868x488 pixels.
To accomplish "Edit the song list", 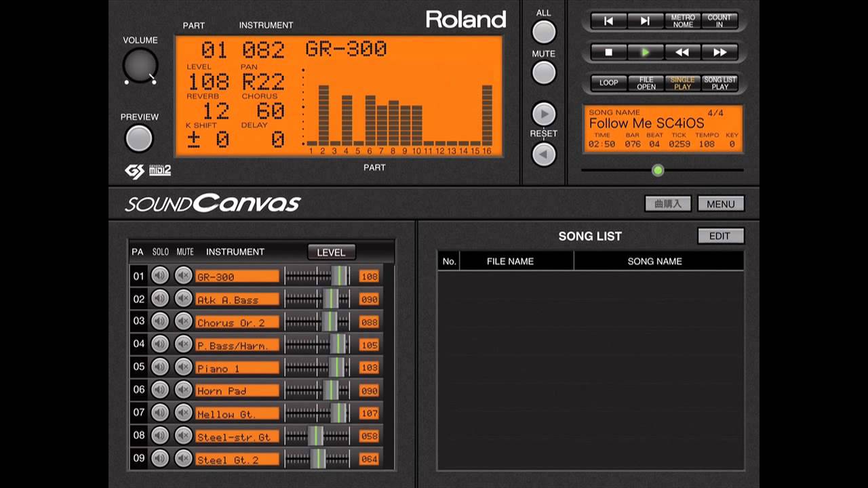I will coord(721,236).
